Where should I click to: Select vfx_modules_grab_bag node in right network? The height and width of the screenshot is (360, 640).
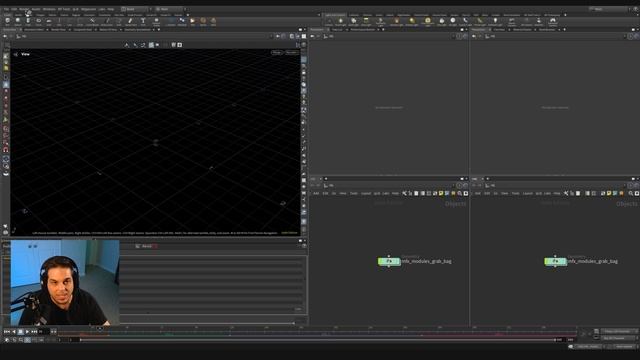pos(555,261)
